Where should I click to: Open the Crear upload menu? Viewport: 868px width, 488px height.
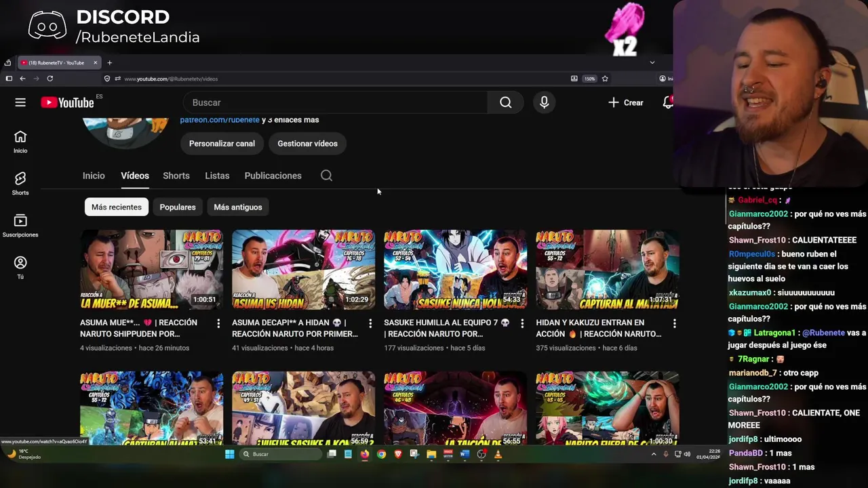[626, 102]
